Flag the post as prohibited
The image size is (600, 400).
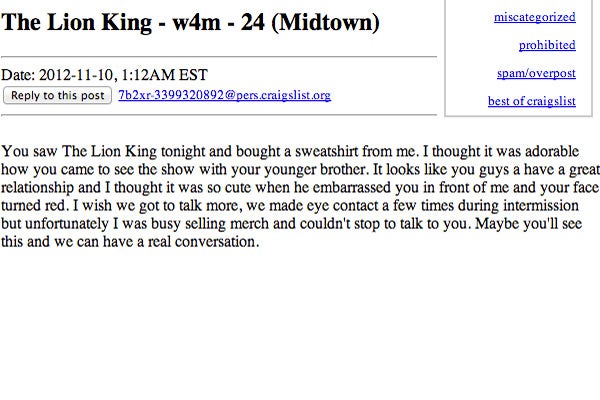coord(547,45)
